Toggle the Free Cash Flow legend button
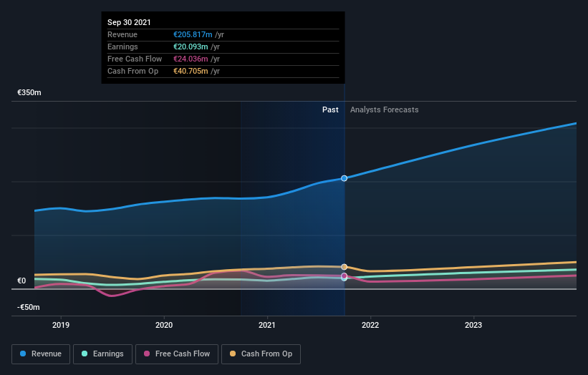This screenshot has height=375, width=588. [x=177, y=354]
